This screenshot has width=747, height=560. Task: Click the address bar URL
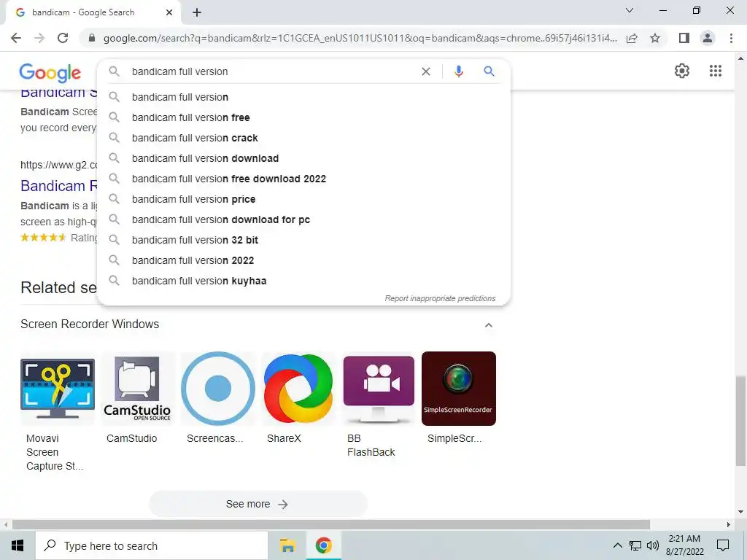pyautogui.click(x=360, y=38)
